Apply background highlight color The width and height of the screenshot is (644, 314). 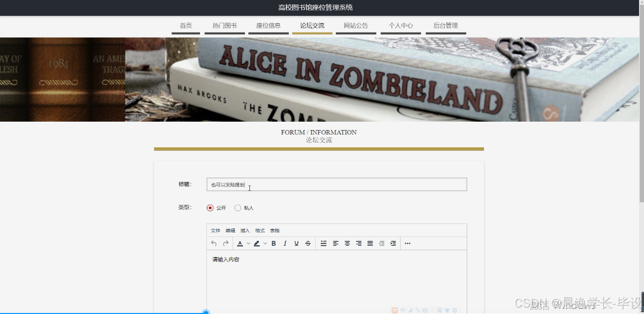(x=257, y=243)
